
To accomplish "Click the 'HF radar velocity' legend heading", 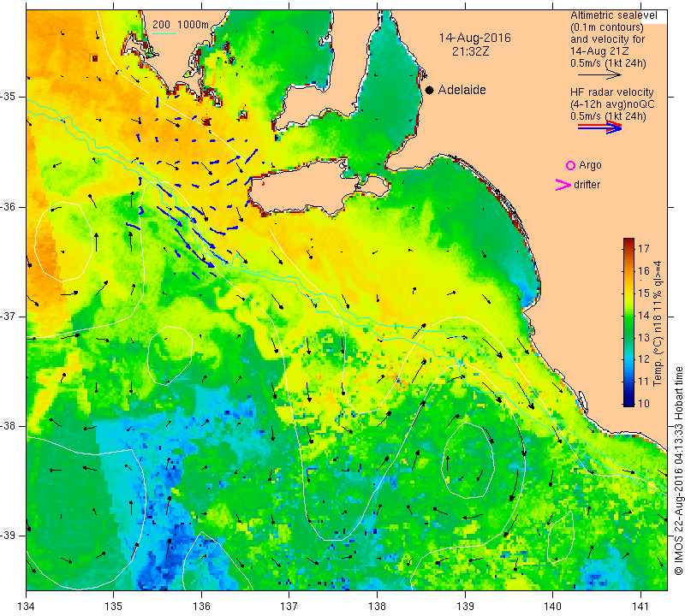I will tap(611, 92).
